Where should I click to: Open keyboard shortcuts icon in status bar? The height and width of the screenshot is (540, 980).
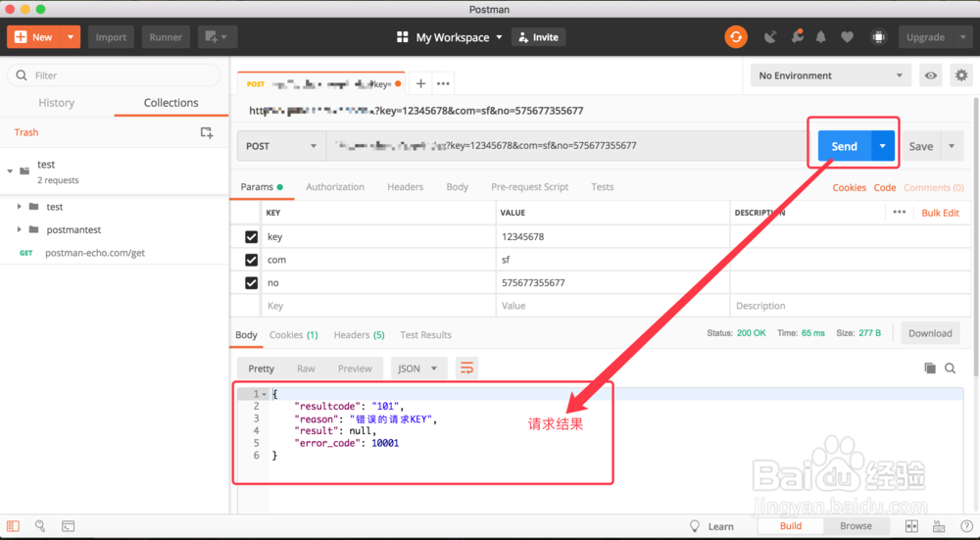939,525
